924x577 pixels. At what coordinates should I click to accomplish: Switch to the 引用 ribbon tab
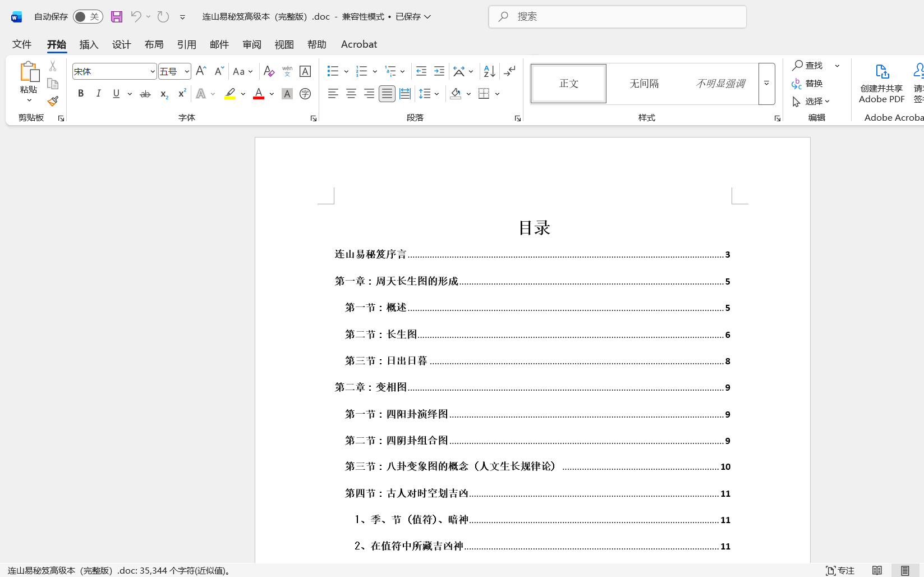click(186, 44)
